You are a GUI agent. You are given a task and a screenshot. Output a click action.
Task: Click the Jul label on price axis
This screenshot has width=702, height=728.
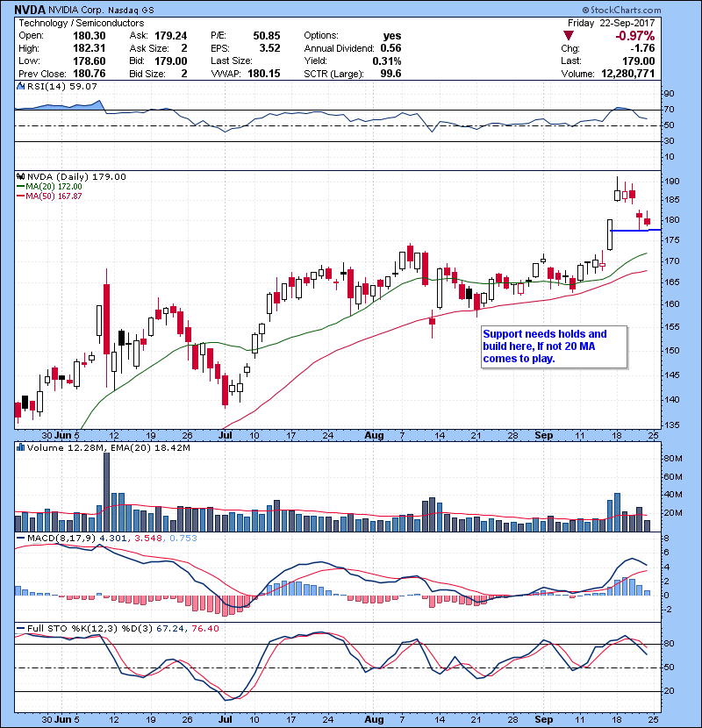point(226,436)
